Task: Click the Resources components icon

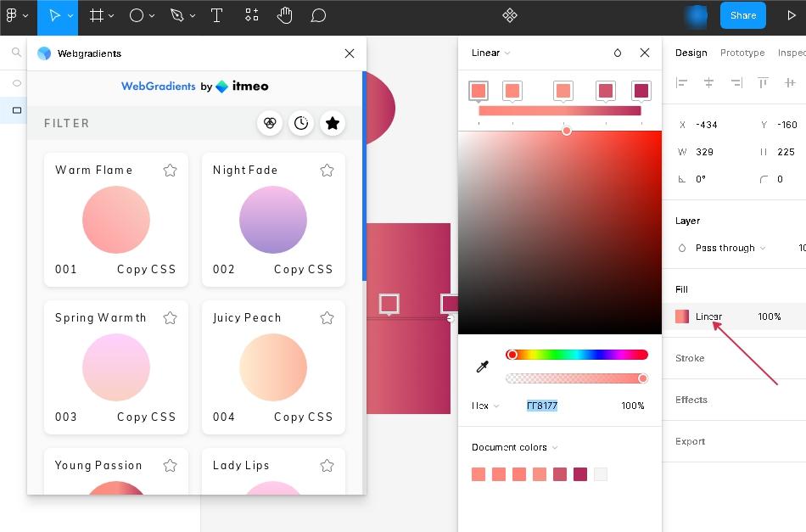Action: tap(252, 15)
